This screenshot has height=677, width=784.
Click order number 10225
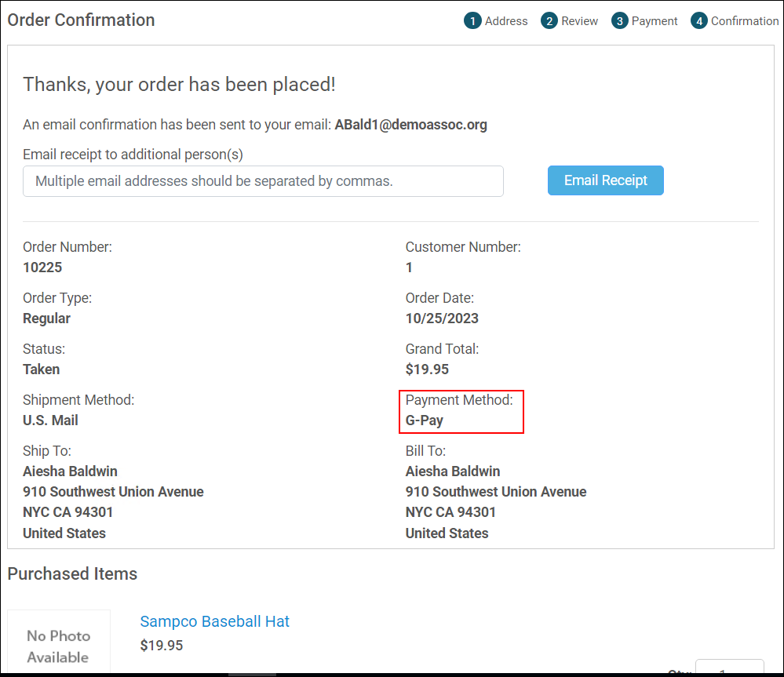pyautogui.click(x=42, y=268)
